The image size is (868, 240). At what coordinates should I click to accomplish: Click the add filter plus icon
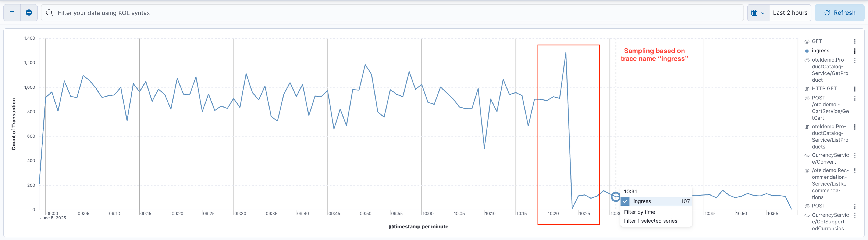tap(29, 13)
